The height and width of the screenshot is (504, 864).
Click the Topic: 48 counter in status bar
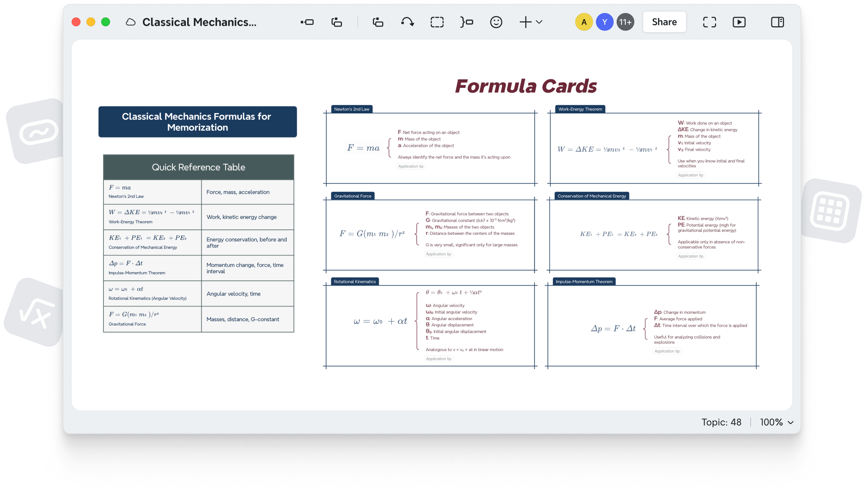point(721,422)
